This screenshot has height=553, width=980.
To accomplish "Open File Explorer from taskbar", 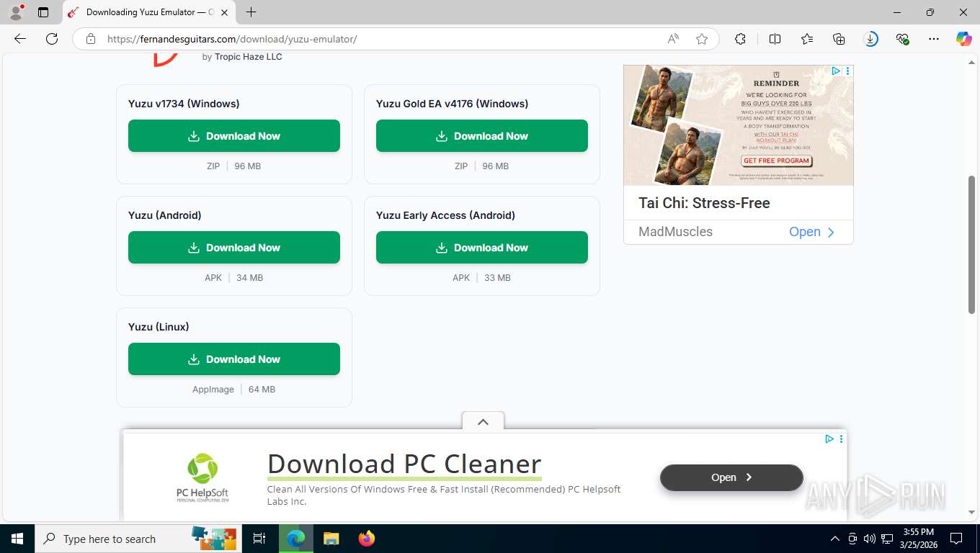I will (331, 539).
